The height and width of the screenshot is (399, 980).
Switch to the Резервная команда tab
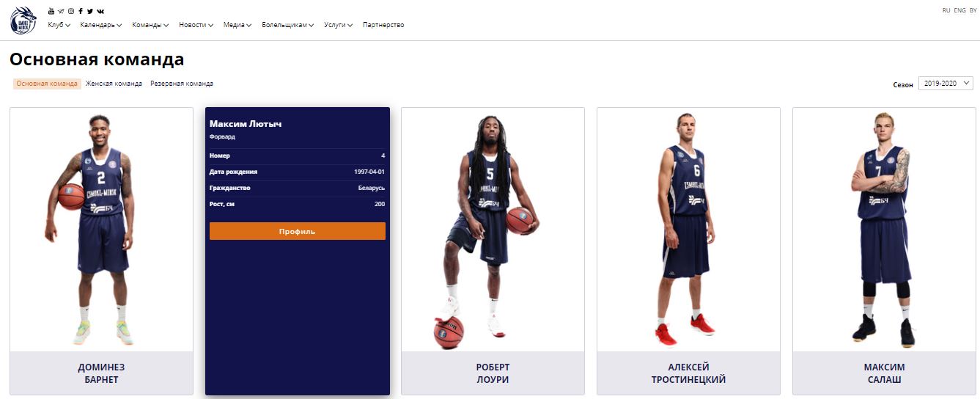(x=182, y=84)
